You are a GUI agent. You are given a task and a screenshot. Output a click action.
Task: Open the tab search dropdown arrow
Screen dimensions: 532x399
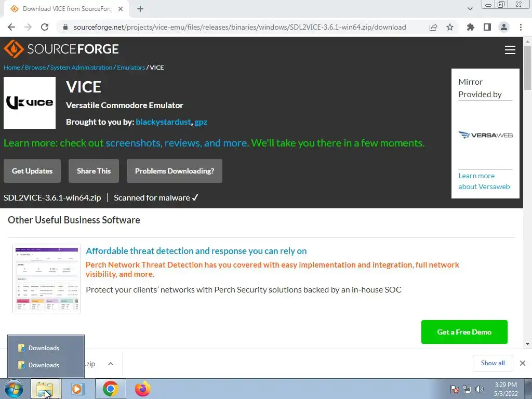470,9
